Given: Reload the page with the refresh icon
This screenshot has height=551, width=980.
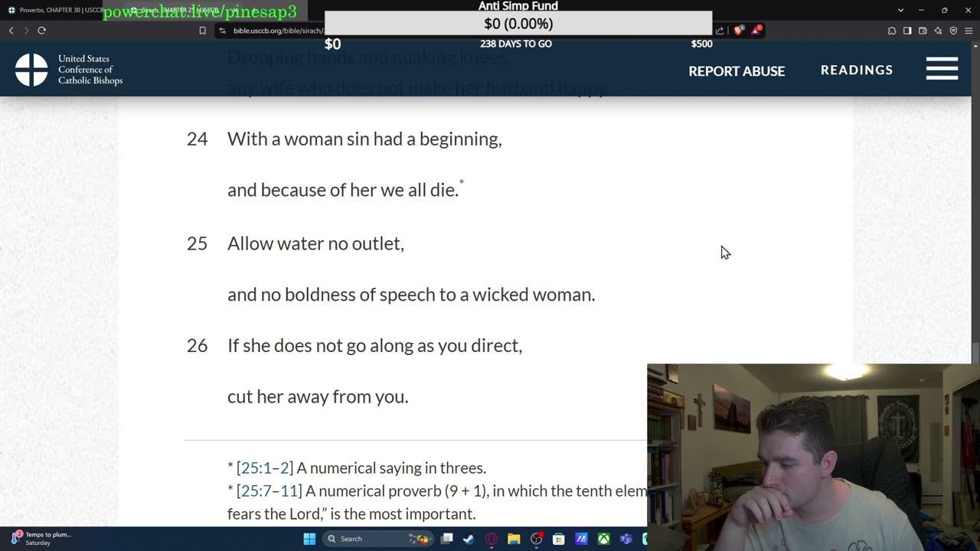Looking at the screenshot, I should tap(41, 31).
